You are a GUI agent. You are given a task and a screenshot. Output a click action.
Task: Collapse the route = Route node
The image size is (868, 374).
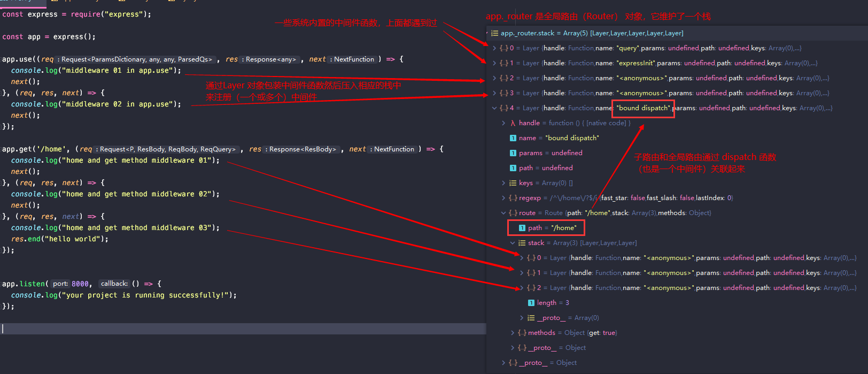tap(503, 213)
